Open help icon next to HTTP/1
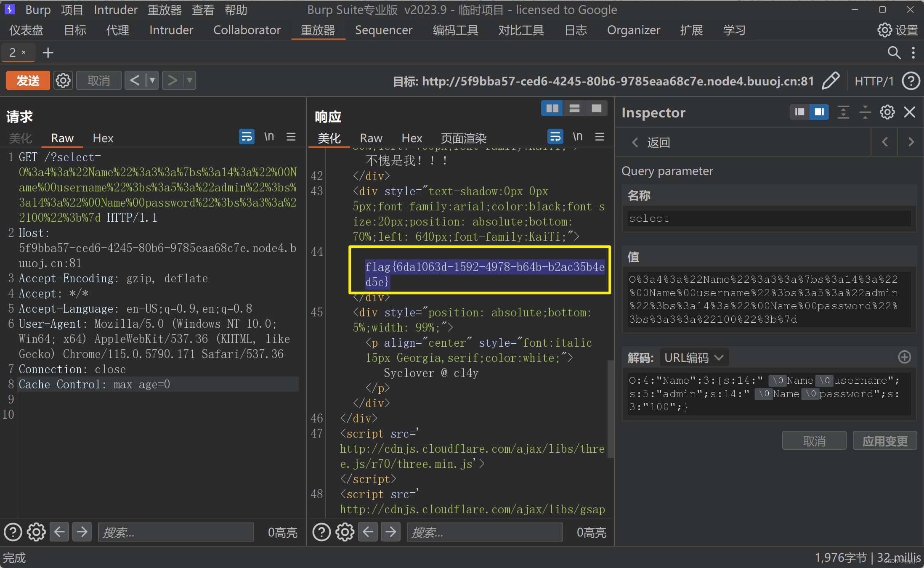 [911, 81]
